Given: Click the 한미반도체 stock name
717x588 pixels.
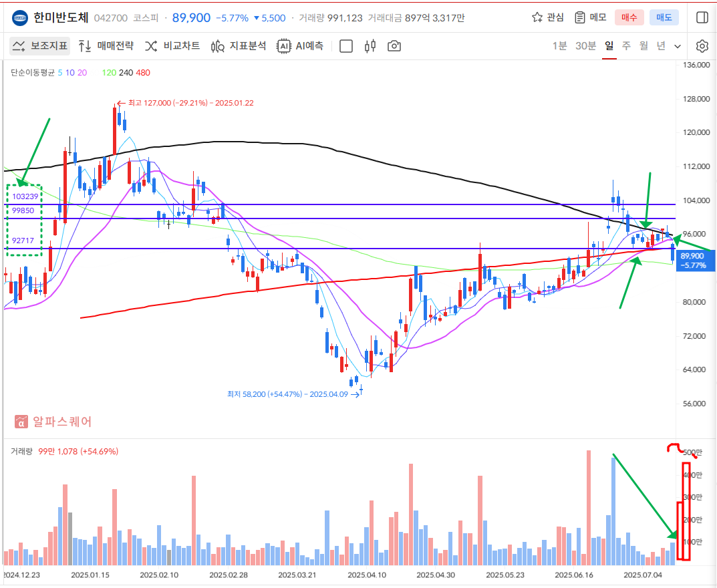Looking at the screenshot, I should click(x=61, y=17).
